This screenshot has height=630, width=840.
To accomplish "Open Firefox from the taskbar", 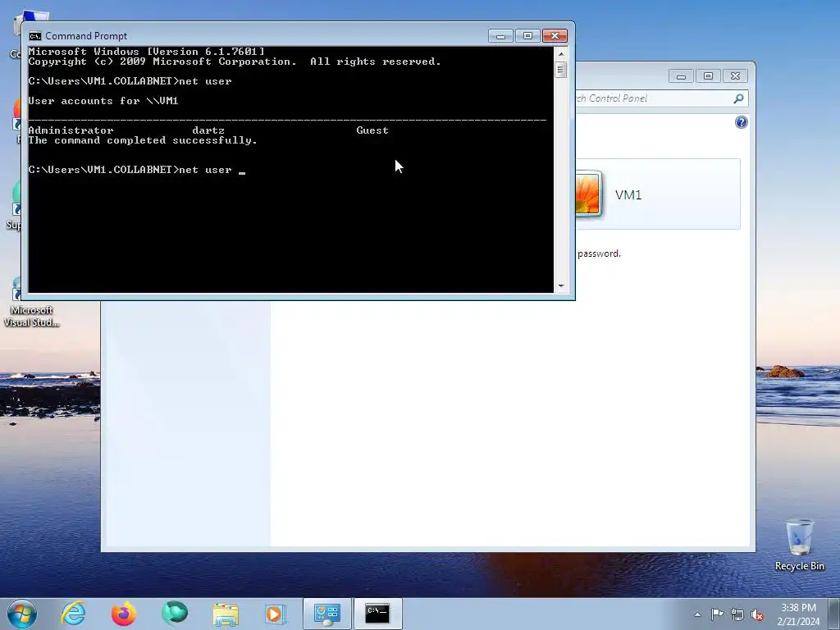I will [123, 614].
